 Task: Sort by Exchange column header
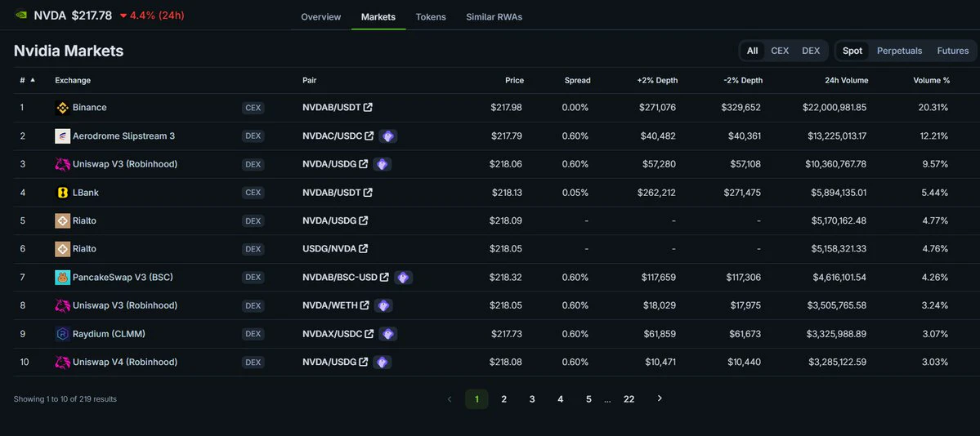73,81
